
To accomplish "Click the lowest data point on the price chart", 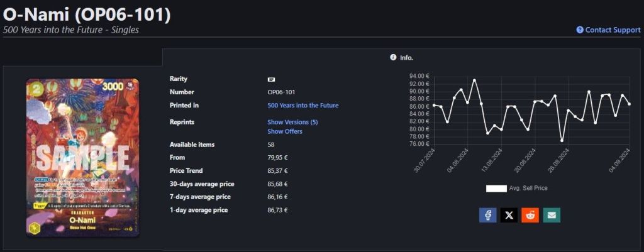I will 562,140.
